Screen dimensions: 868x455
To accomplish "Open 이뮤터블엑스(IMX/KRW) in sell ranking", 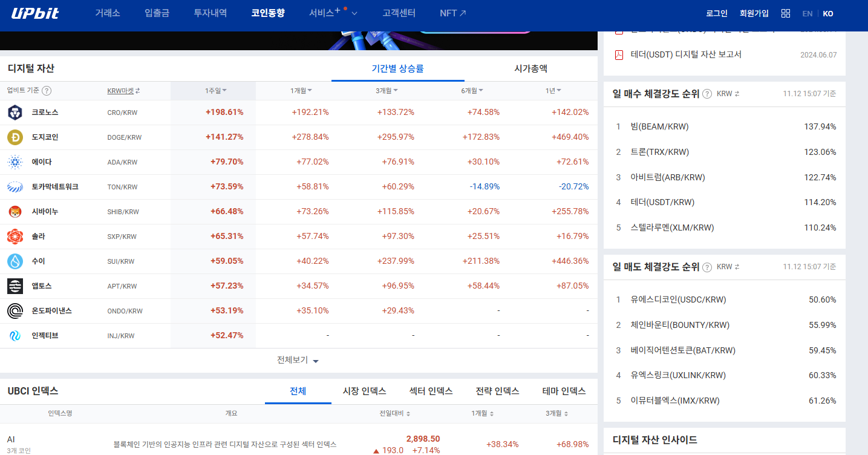I will [675, 401].
